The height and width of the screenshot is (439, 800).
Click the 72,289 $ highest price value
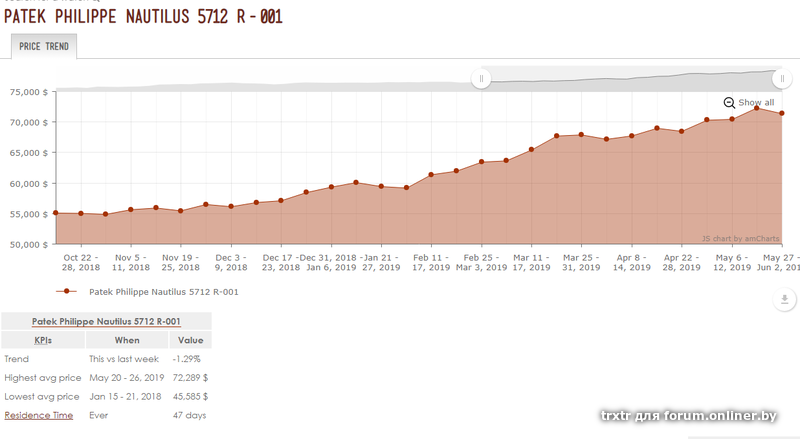point(190,378)
